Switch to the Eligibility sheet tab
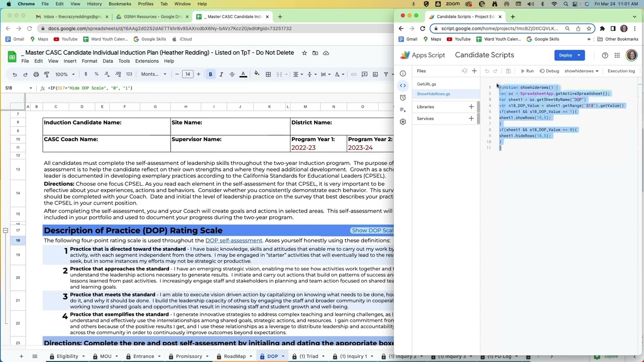The height and width of the screenshot is (362, 644). (67, 356)
